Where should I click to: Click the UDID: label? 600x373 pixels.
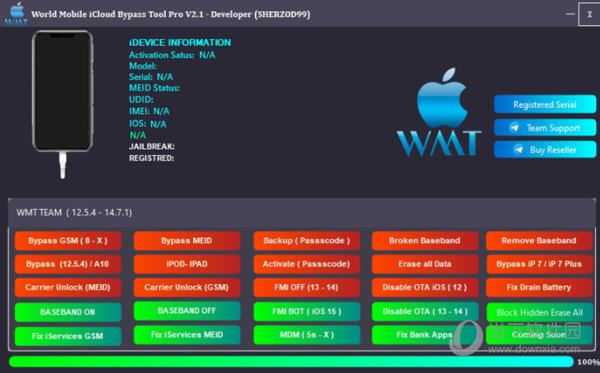pyautogui.click(x=141, y=99)
